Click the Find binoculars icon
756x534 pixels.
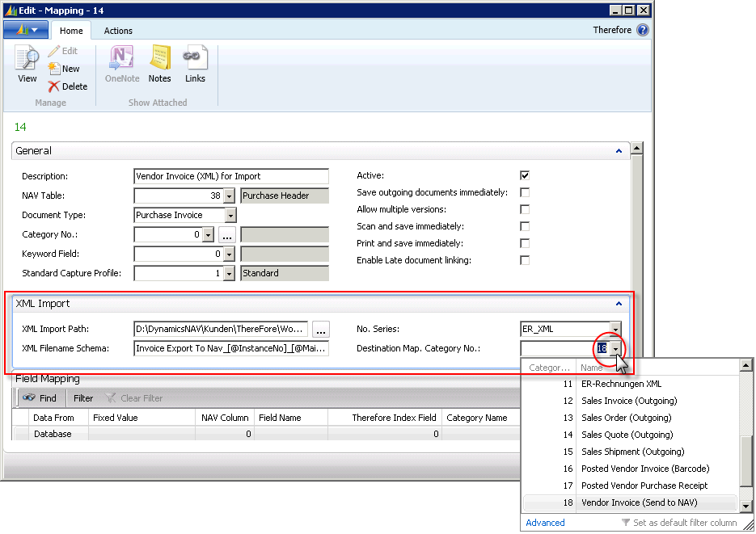point(29,397)
